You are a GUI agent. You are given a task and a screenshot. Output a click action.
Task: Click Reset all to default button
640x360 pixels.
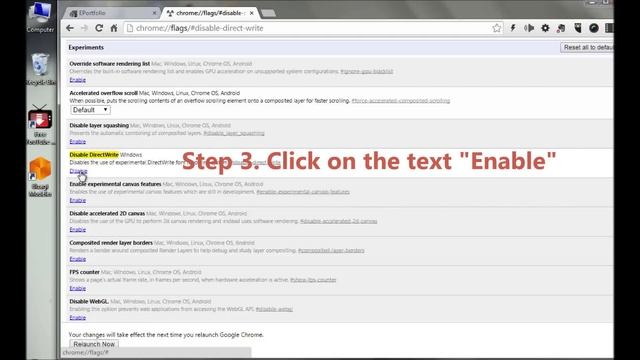[x=587, y=47]
